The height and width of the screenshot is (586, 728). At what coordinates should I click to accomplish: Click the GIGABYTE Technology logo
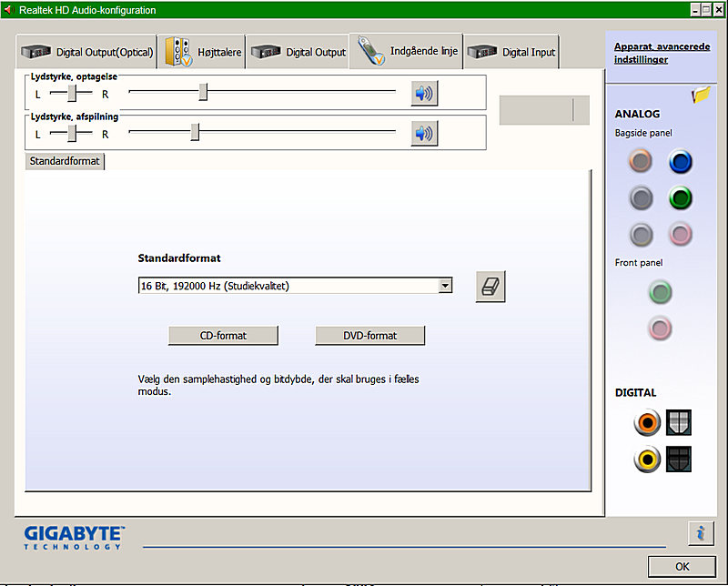click(x=75, y=537)
